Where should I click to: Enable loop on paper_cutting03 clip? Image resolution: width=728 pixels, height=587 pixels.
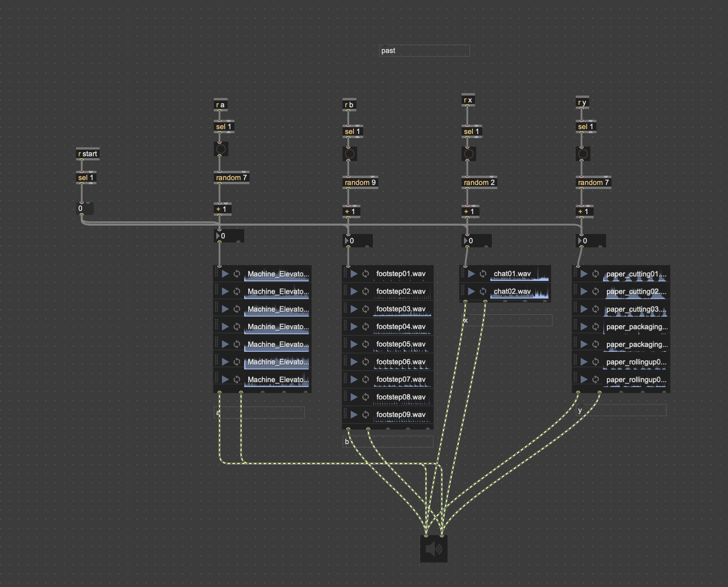coord(596,309)
